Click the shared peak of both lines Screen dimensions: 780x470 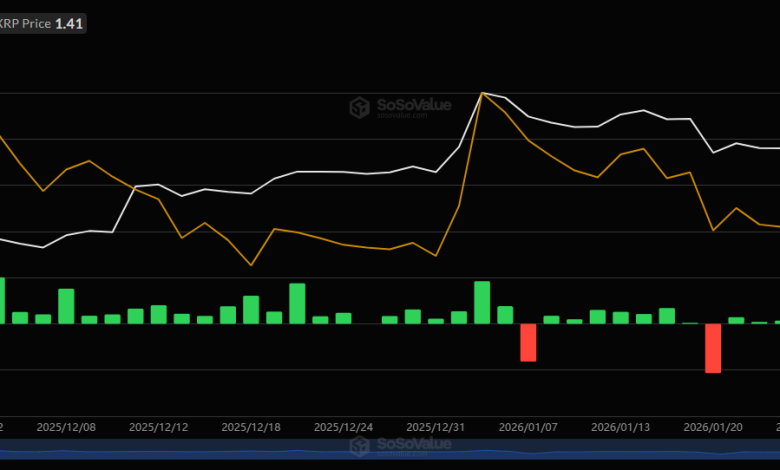[482, 93]
